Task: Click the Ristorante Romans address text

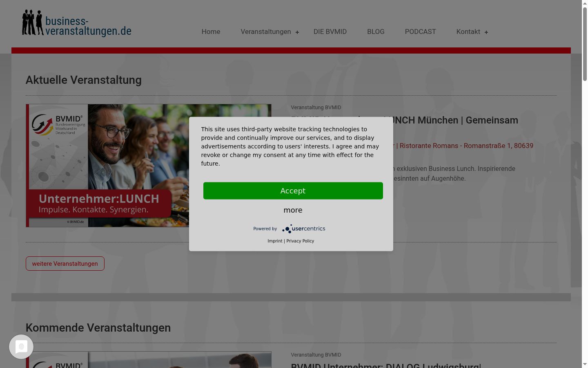Action: point(466,146)
